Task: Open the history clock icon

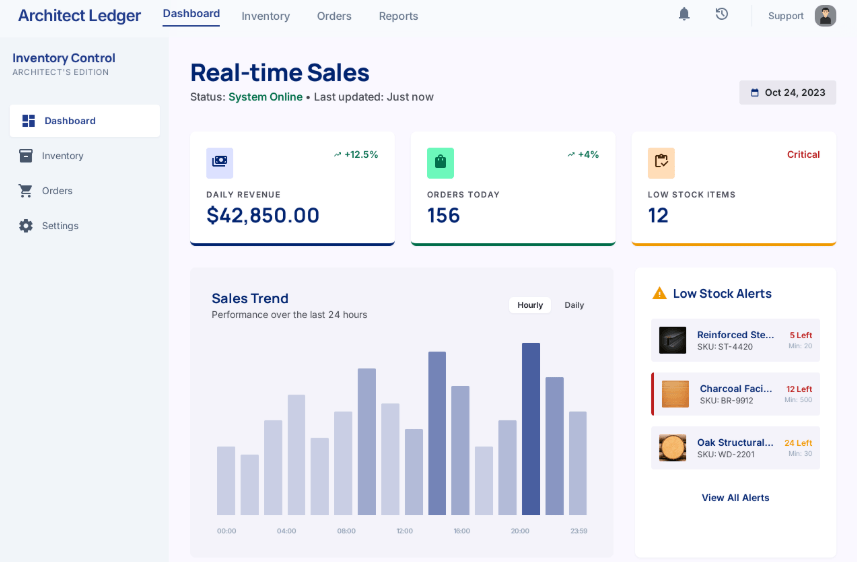Action: (x=721, y=14)
